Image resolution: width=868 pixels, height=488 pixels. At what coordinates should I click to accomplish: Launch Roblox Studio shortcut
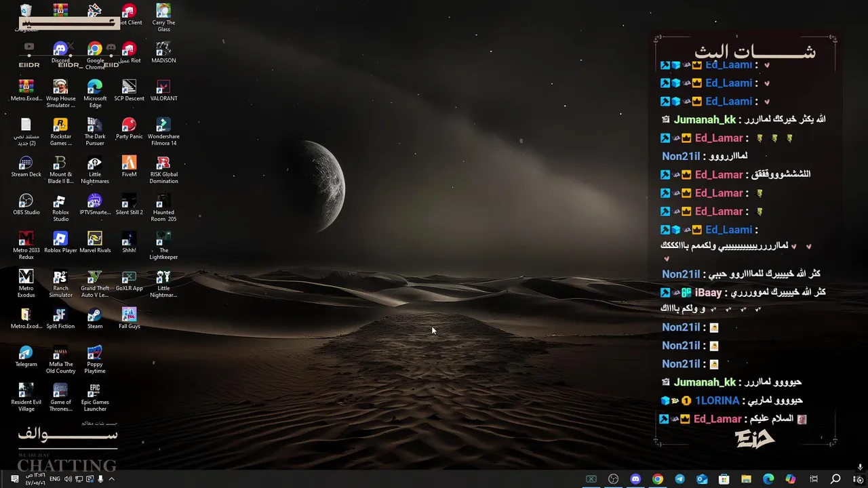pos(60,207)
